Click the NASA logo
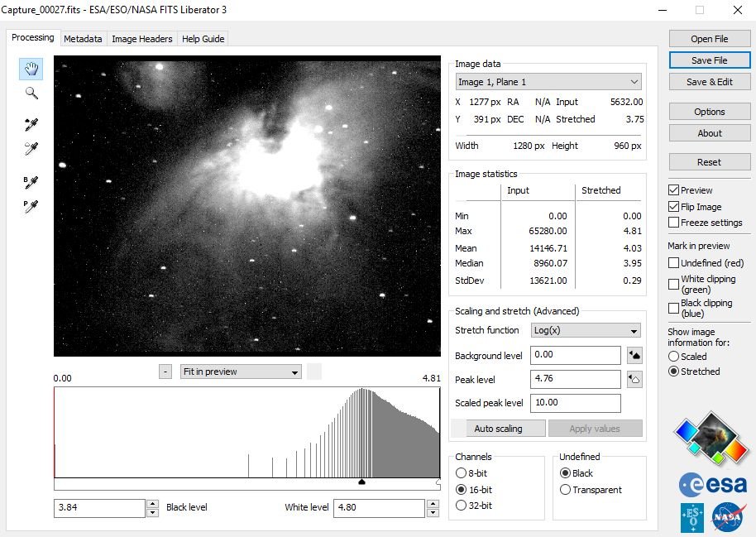Image resolution: width=756 pixels, height=537 pixels. pos(728,517)
